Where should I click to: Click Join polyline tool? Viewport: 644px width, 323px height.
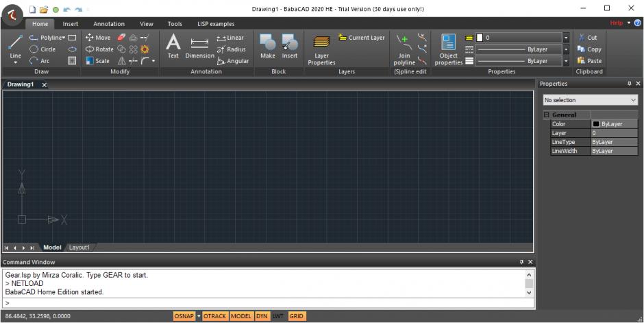tap(404, 50)
